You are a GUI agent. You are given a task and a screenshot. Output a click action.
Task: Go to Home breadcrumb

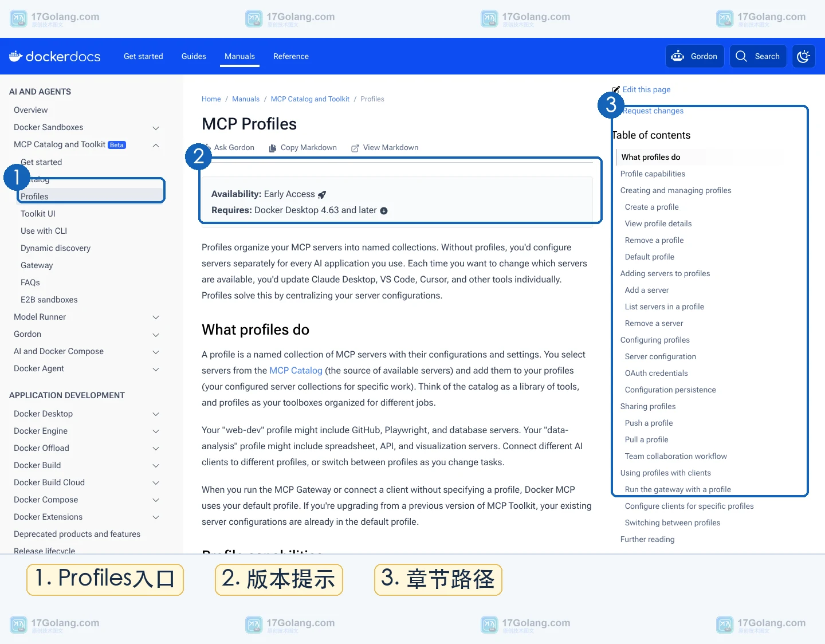click(x=211, y=99)
